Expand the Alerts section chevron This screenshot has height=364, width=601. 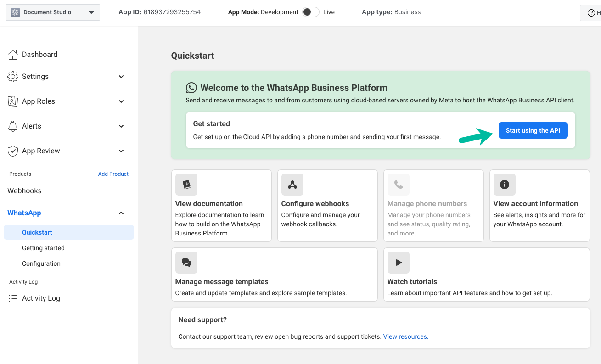click(x=121, y=126)
